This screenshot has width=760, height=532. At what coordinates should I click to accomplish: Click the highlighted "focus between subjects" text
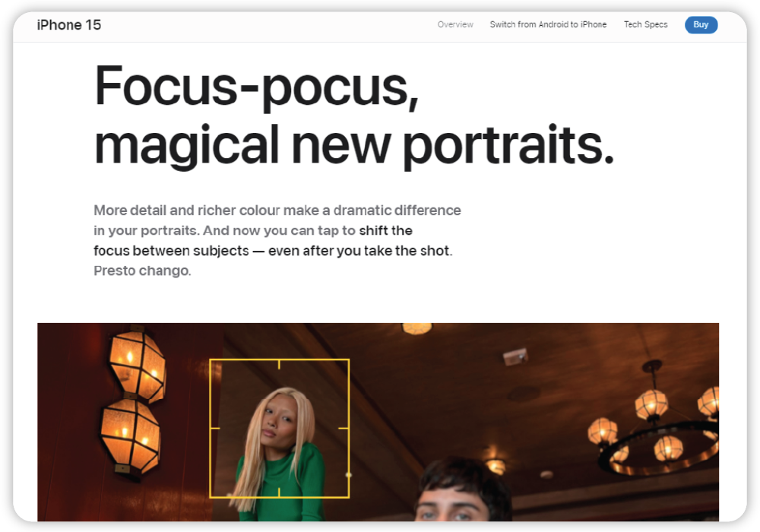point(171,250)
